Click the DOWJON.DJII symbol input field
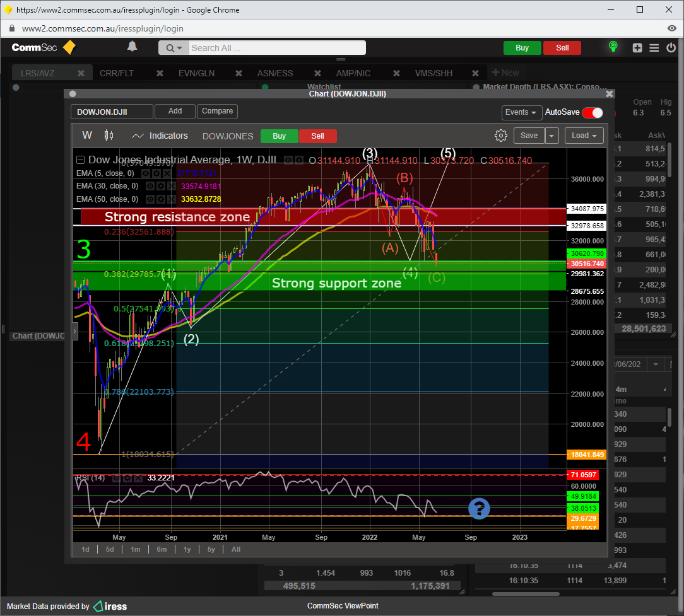 112,112
